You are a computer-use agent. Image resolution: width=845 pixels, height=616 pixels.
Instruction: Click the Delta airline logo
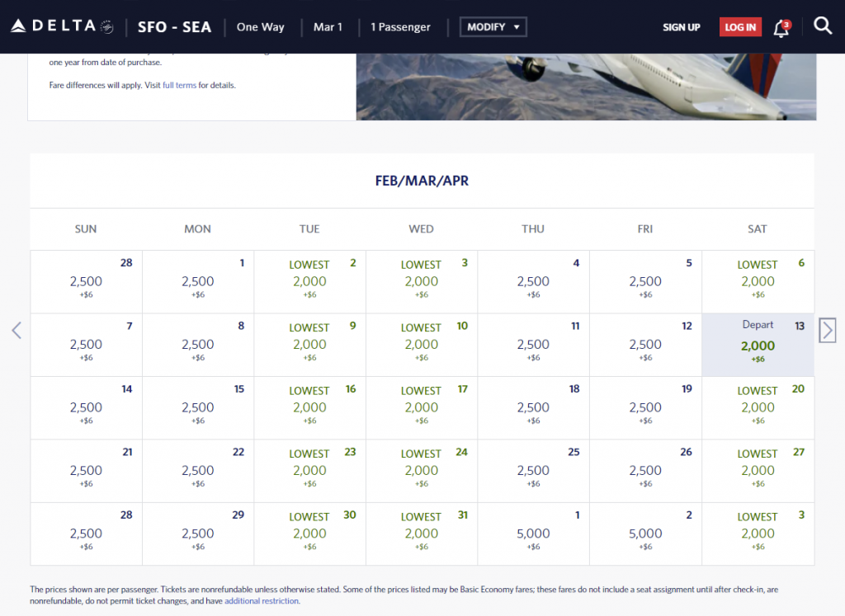51,24
